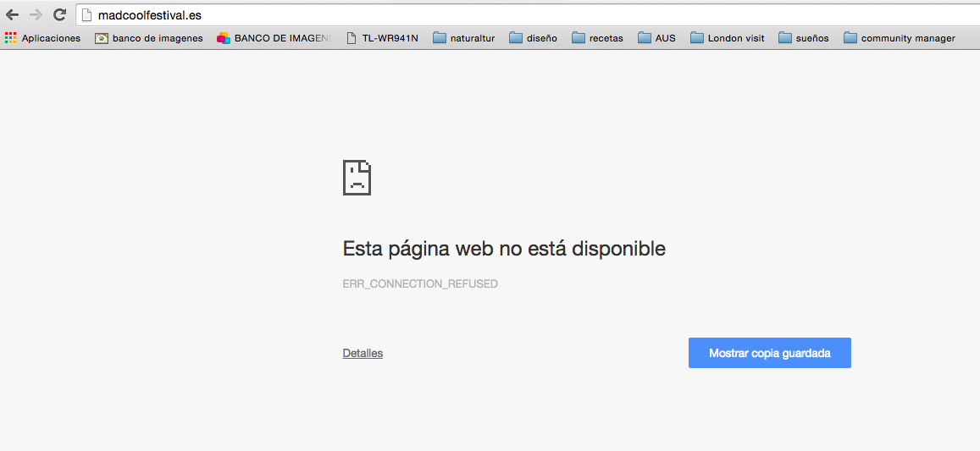The image size is (980, 451).
Task: Open the naturaltur bookmark folder
Action: click(464, 38)
